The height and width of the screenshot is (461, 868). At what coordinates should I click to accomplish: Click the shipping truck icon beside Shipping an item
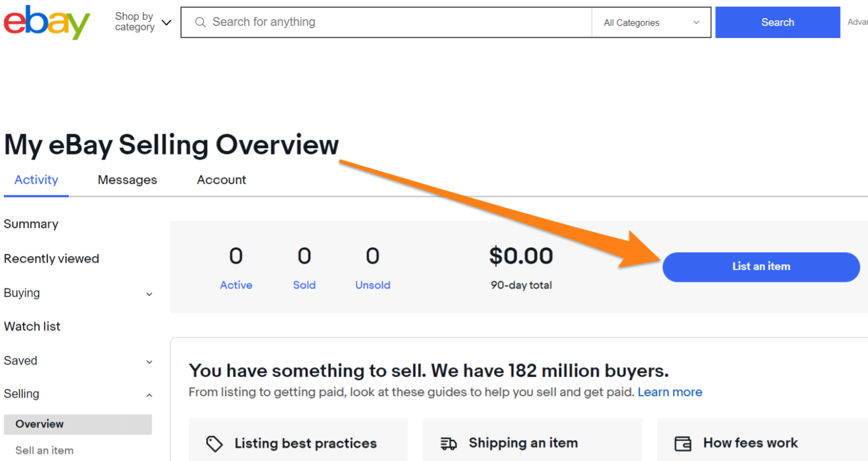click(449, 443)
